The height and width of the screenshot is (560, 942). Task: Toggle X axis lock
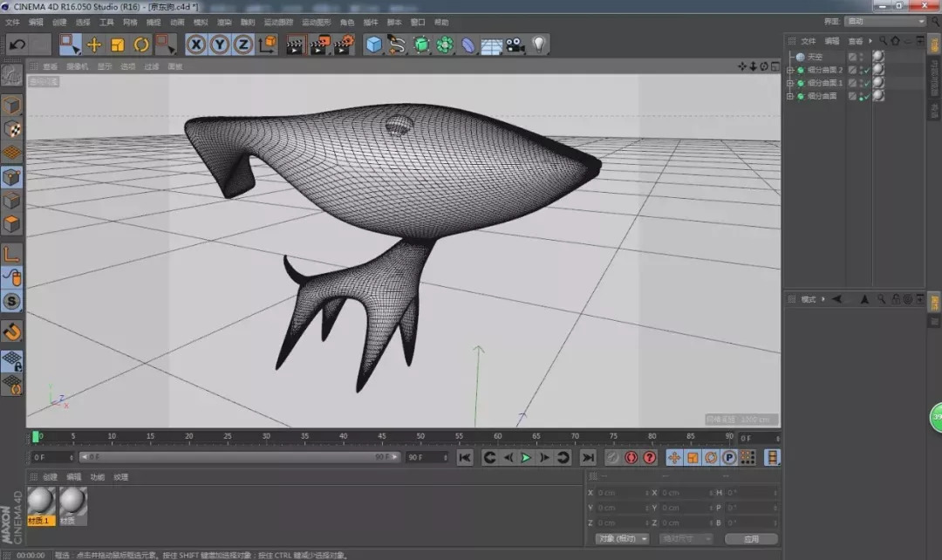[x=196, y=44]
